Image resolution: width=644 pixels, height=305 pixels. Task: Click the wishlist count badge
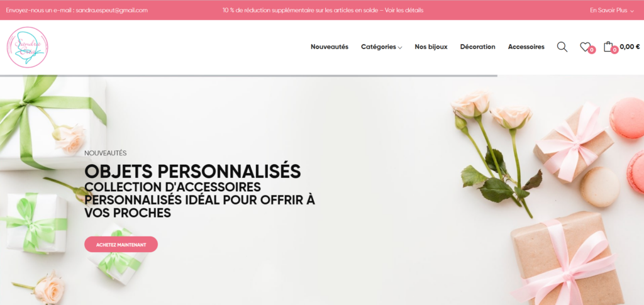coord(591,50)
